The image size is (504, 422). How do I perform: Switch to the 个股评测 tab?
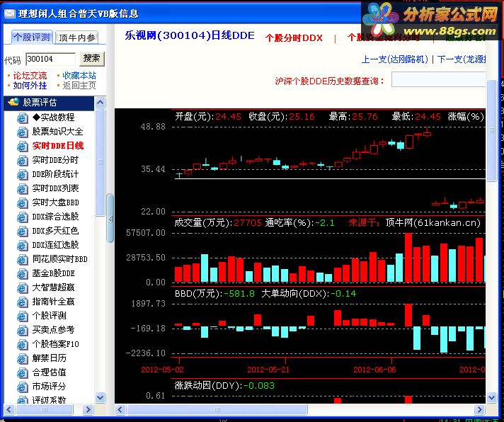pos(32,37)
